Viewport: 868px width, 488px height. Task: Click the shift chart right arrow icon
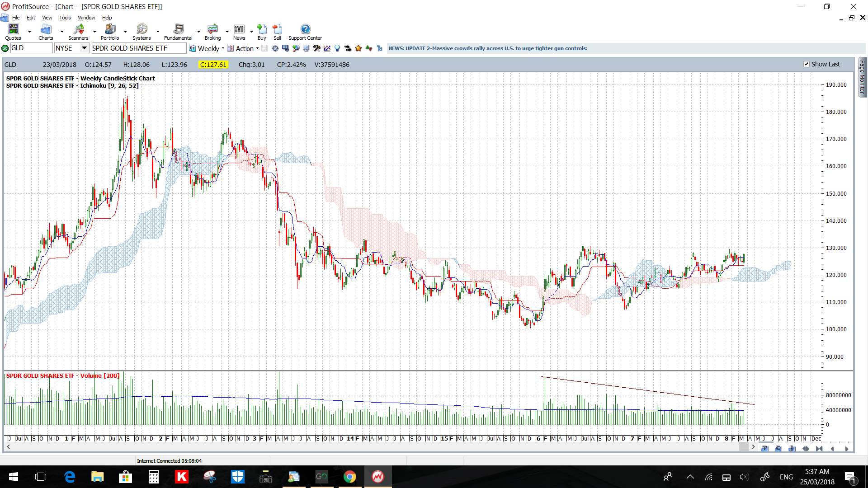click(x=846, y=449)
